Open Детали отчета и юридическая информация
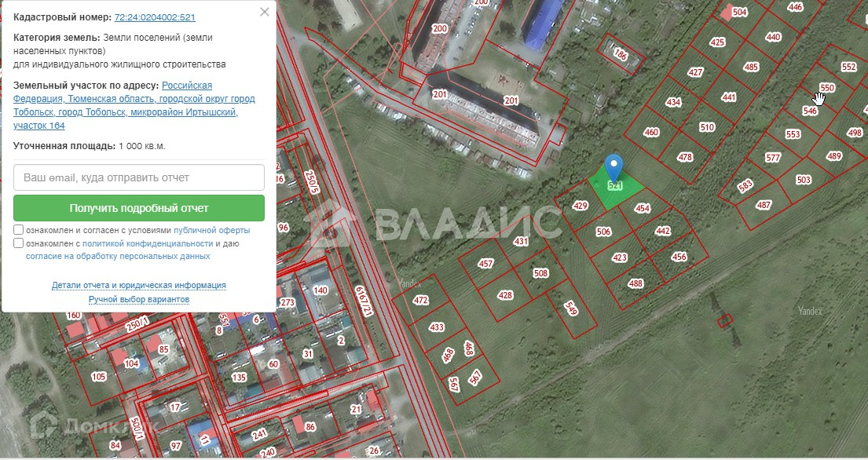This screenshot has width=868, height=460. [x=139, y=285]
